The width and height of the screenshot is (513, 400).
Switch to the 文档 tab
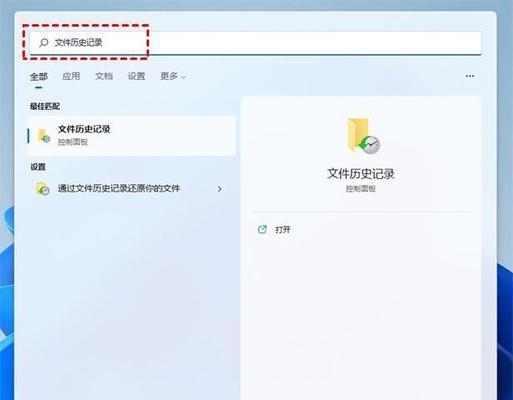(x=104, y=76)
